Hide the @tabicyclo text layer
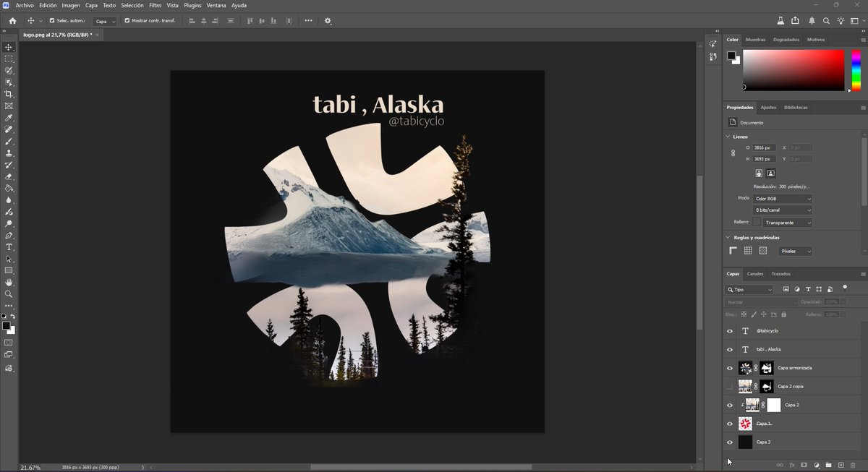868x472 pixels. pos(729,331)
